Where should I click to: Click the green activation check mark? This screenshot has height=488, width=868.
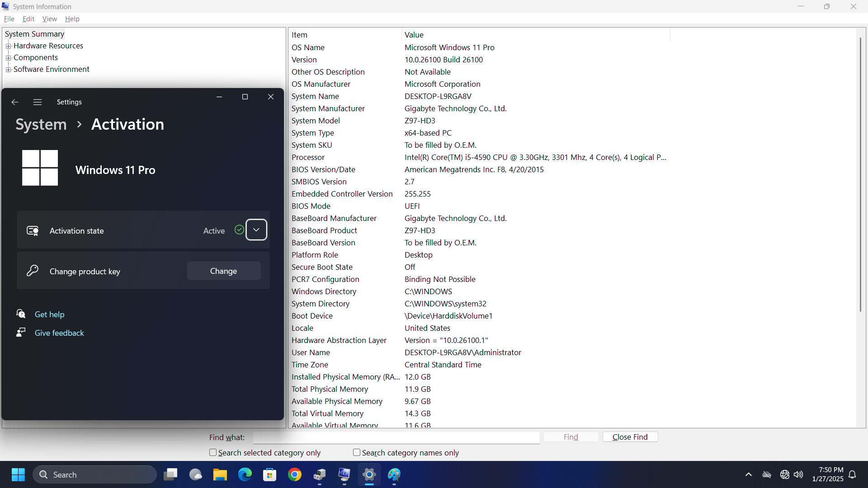point(239,230)
